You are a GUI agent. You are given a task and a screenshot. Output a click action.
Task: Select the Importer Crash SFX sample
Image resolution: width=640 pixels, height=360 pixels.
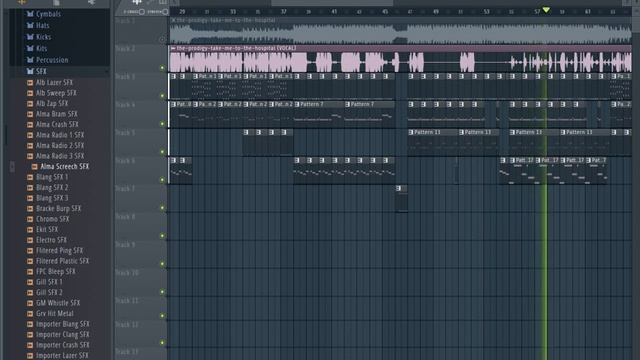(x=62, y=345)
